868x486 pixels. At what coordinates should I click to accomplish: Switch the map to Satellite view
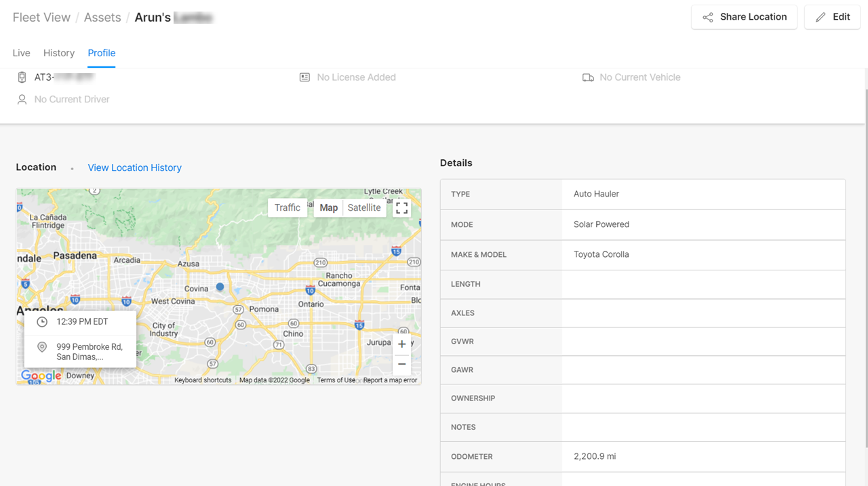tap(364, 208)
